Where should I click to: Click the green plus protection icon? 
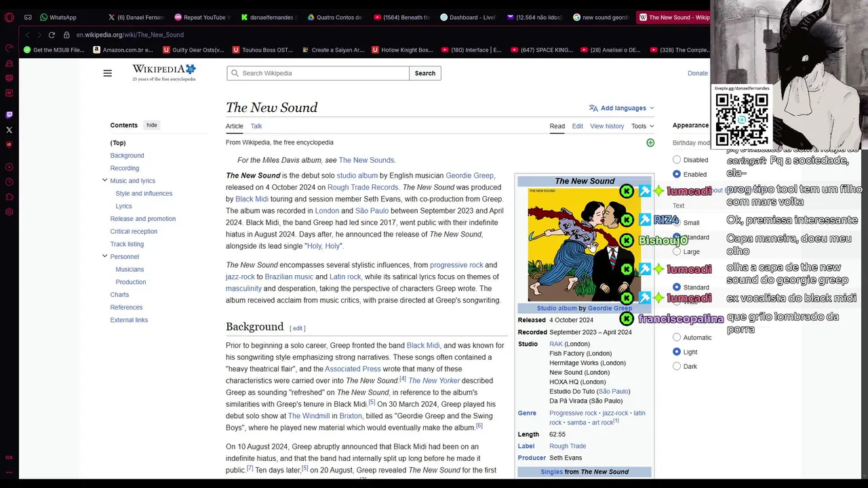[650, 142]
